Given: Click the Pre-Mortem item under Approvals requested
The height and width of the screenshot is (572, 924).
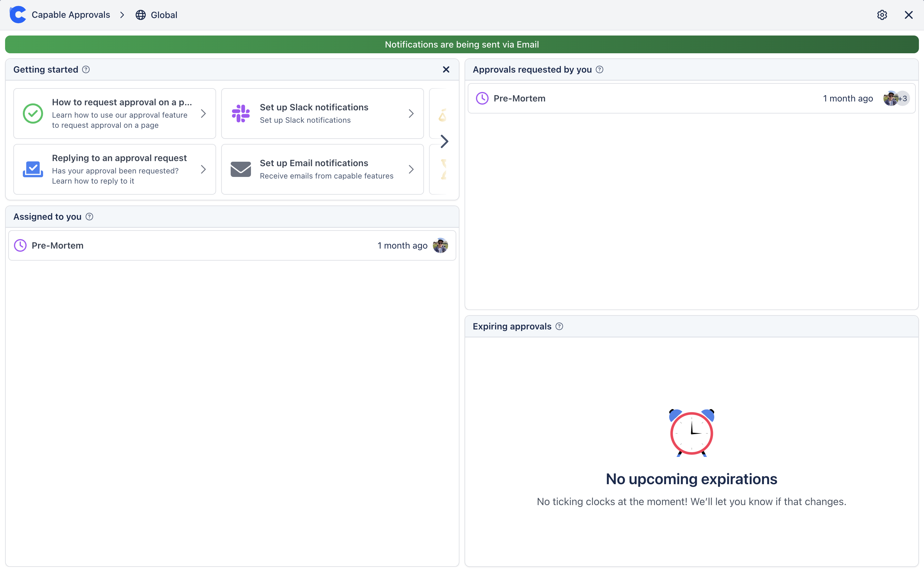Looking at the screenshot, I should [x=692, y=98].
